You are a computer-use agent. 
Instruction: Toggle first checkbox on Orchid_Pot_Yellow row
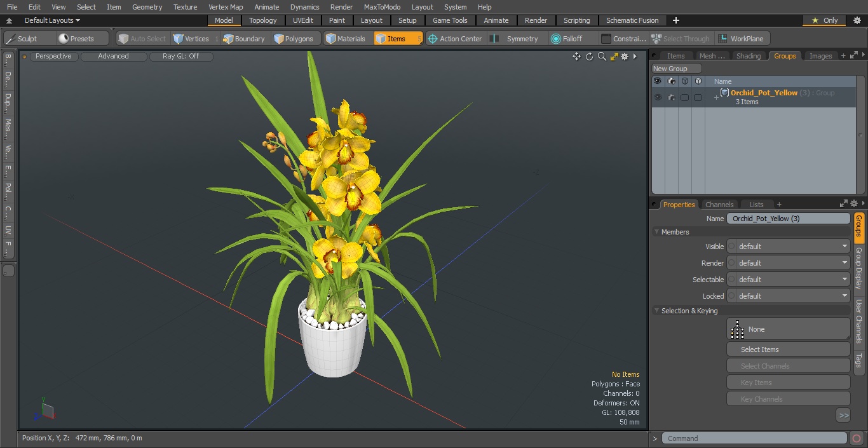coord(684,97)
